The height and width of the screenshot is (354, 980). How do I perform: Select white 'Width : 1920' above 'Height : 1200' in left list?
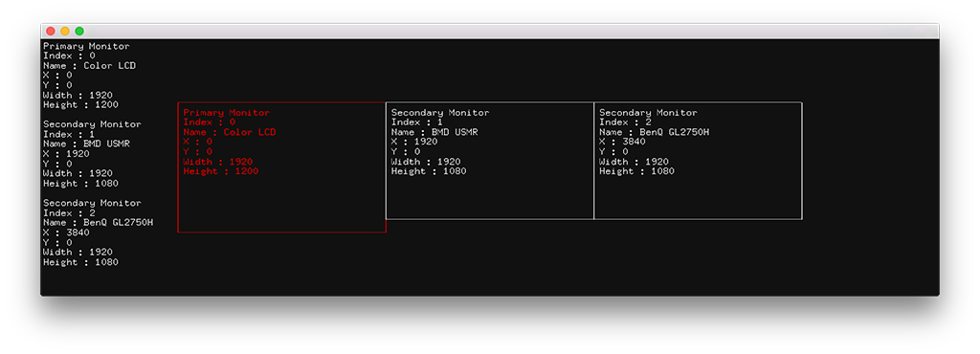78,95
